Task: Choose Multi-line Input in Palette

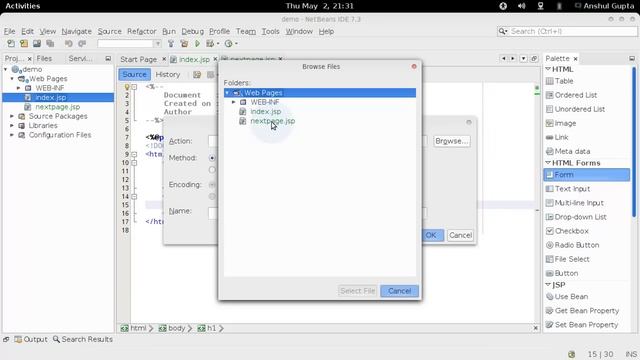Action: (579, 203)
